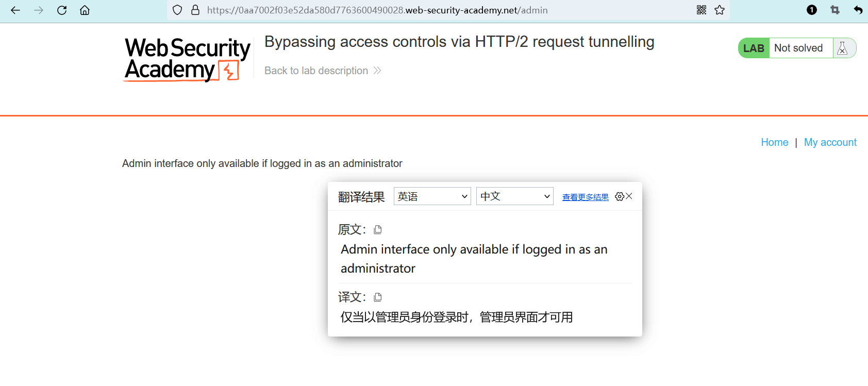Bookmark this page with the star icon
Image resolution: width=868 pixels, height=386 pixels.
coord(720,10)
